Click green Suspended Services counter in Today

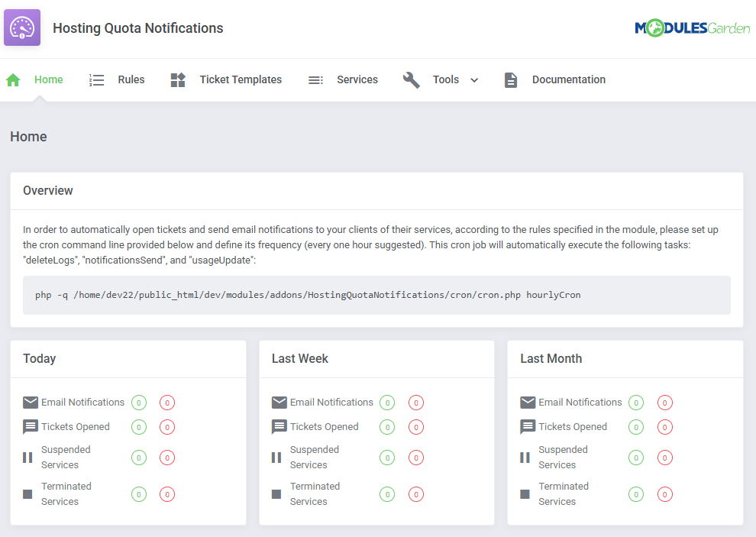click(x=139, y=458)
